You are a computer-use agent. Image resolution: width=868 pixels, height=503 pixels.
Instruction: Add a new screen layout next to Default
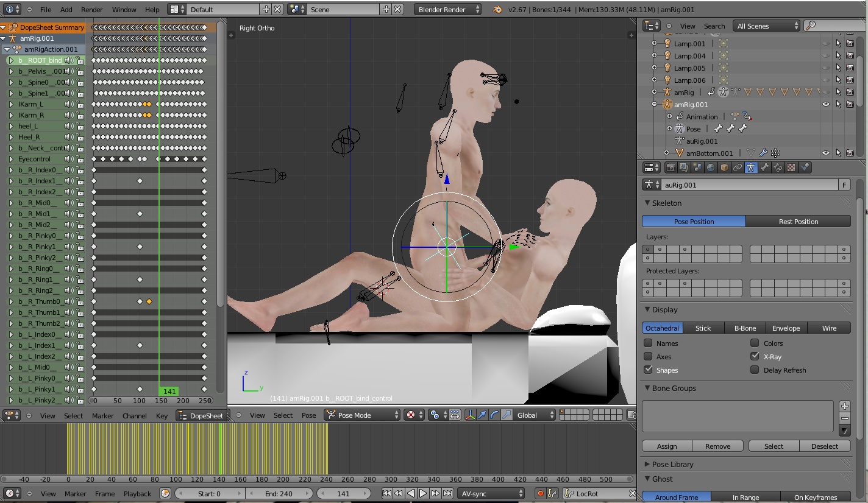click(x=266, y=9)
